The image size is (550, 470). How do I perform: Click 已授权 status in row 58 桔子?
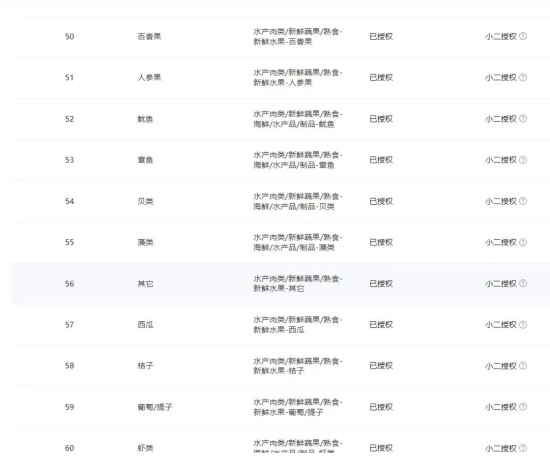coord(381,366)
